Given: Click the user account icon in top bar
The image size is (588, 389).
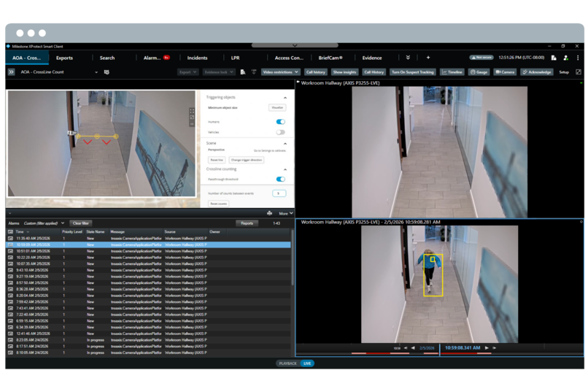Looking at the screenshot, I should 565,58.
